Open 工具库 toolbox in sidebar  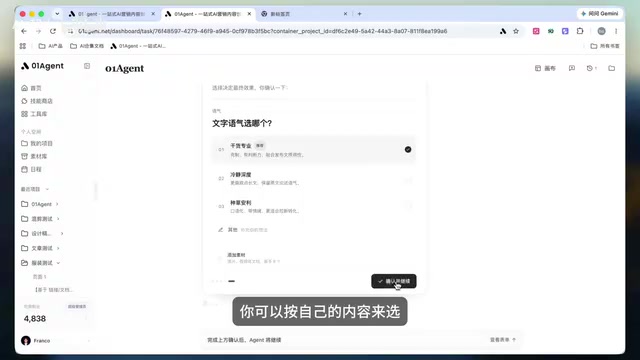34,114
